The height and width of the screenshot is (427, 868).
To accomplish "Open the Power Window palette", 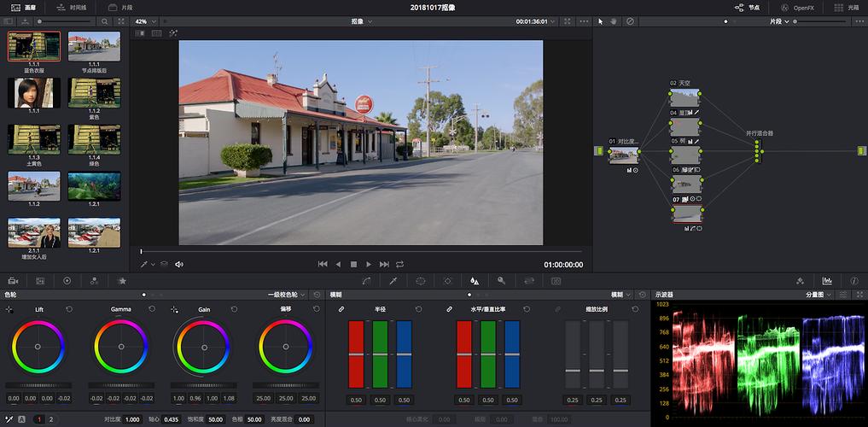I will point(421,280).
